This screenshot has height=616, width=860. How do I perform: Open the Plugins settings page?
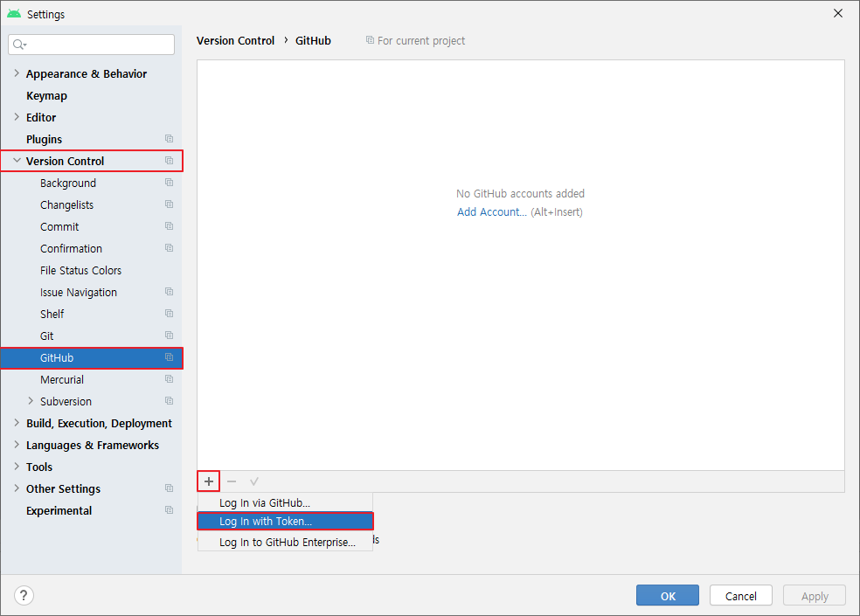point(44,139)
